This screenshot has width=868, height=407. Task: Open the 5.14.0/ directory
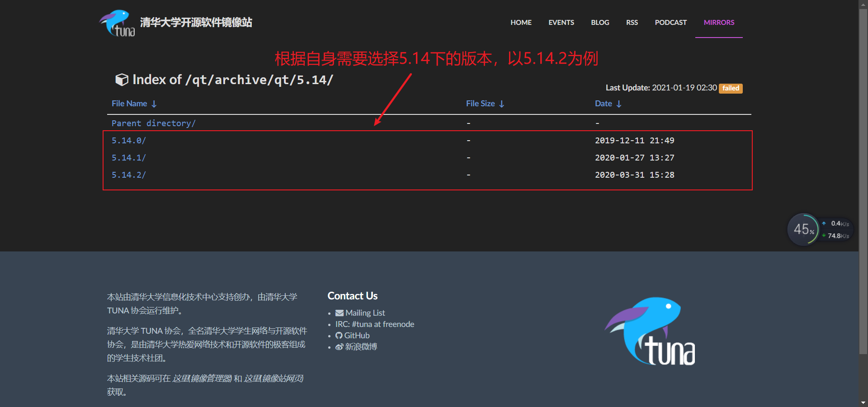(x=129, y=140)
